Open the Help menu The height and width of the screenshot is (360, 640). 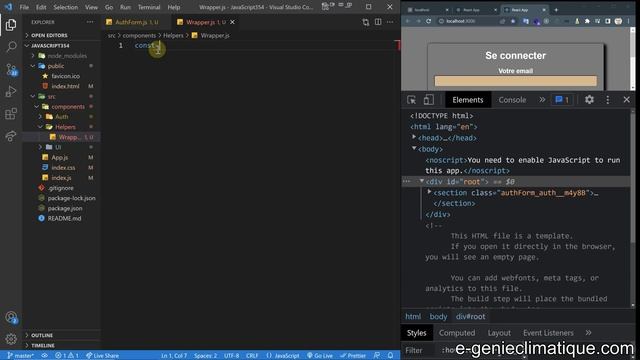[x=173, y=7]
